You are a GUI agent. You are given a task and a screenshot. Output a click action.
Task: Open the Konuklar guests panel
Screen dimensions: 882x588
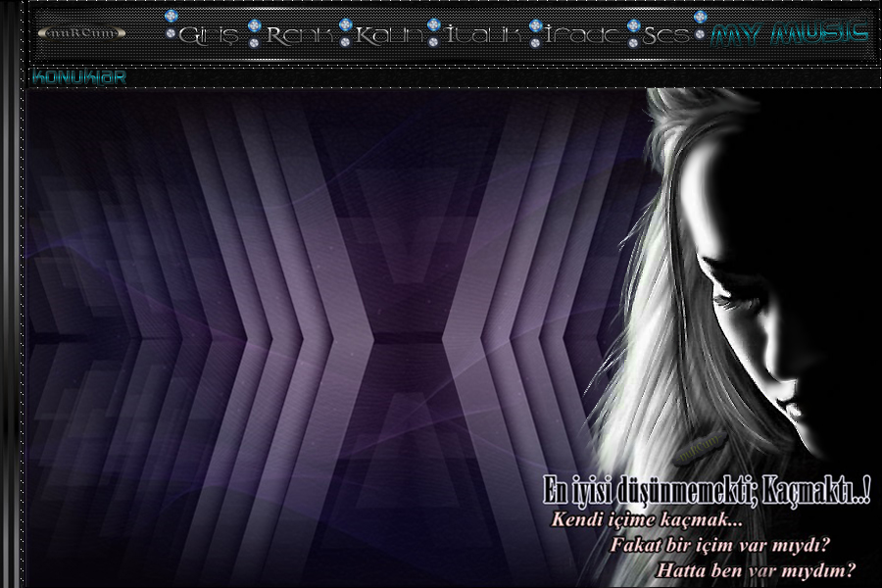tap(78, 76)
